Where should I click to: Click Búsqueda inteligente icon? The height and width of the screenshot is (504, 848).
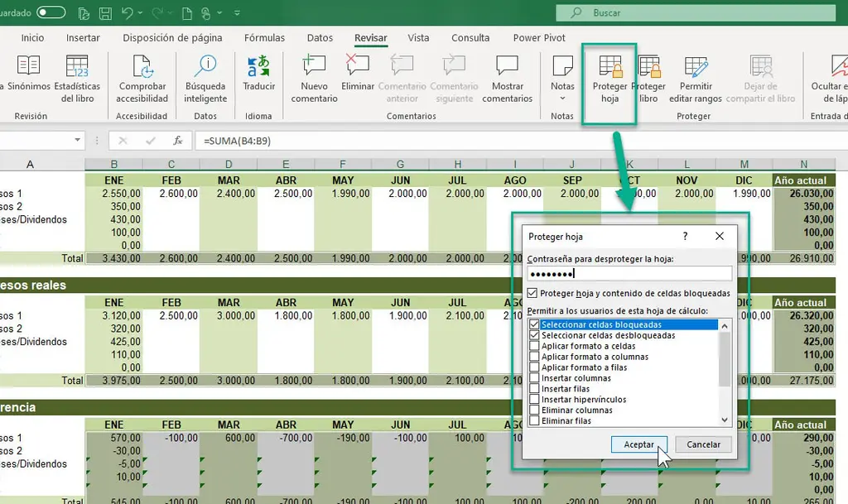(205, 79)
